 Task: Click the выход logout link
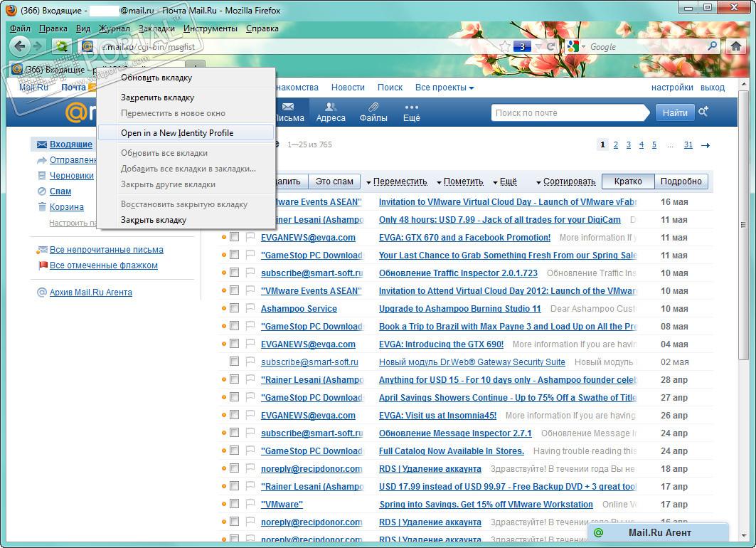tap(713, 88)
